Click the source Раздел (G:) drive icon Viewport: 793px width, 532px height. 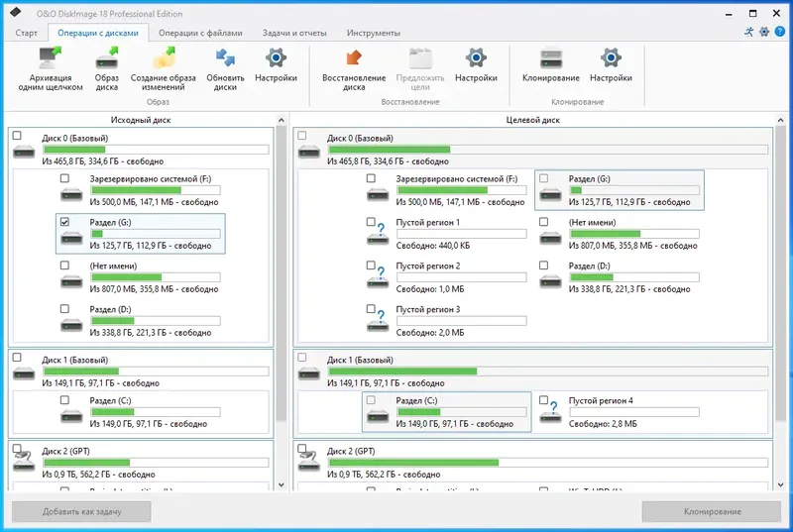click(71, 238)
